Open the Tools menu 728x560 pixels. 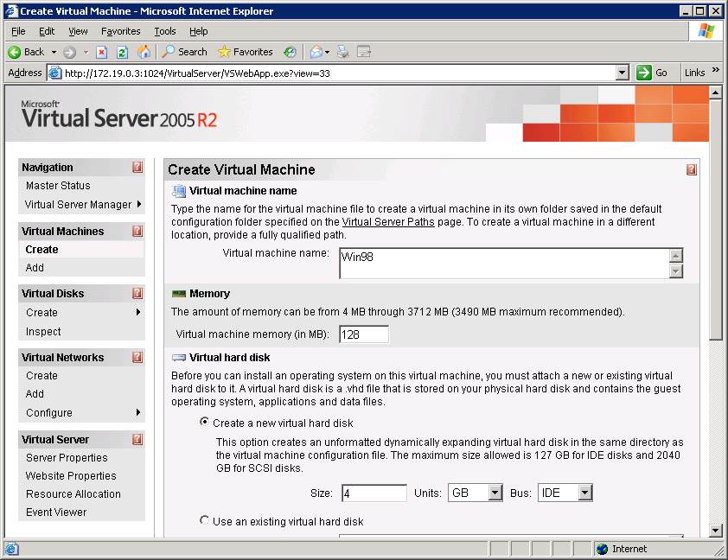click(165, 31)
